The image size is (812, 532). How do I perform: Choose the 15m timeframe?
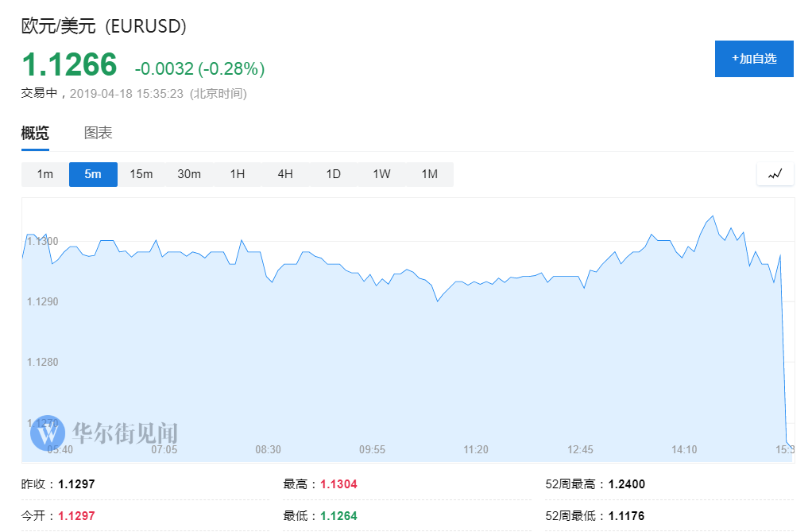pyautogui.click(x=141, y=174)
